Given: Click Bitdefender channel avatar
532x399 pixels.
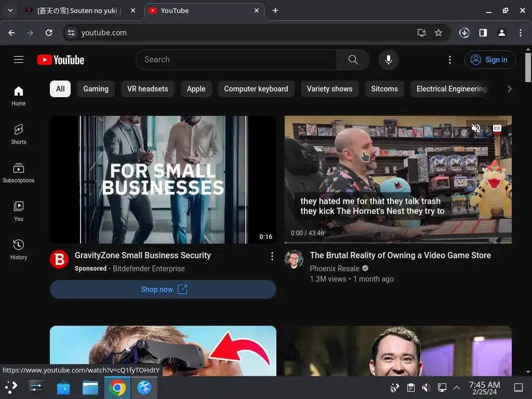Looking at the screenshot, I should pyautogui.click(x=59, y=260).
